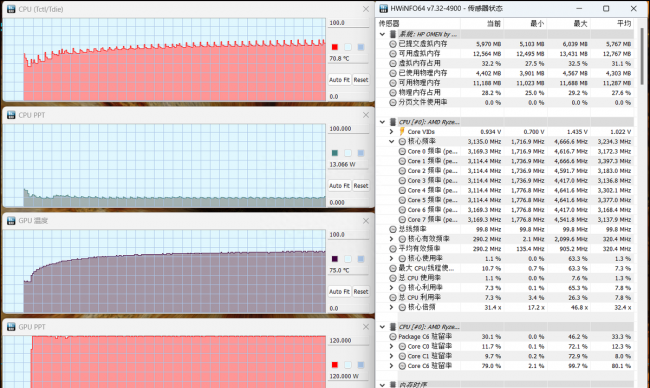Image resolution: width=650 pixels, height=388 pixels.
Task: Expand the 核心使用率 row
Action: click(x=391, y=258)
